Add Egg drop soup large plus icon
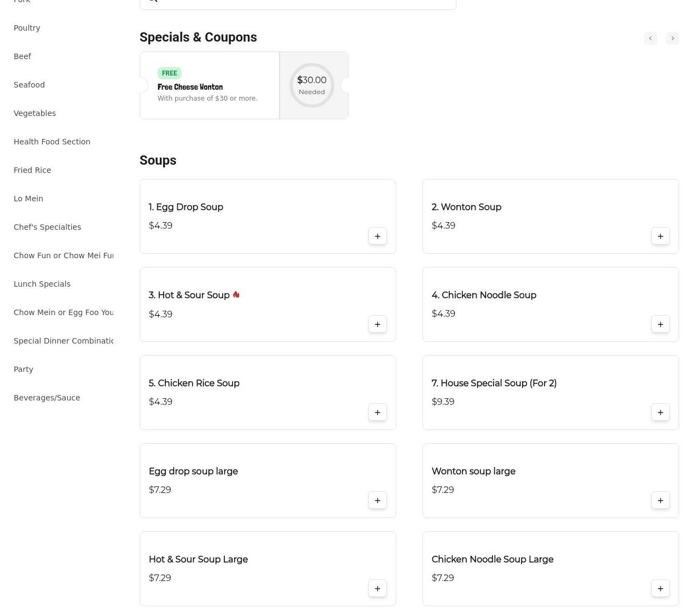Screen dimensions: 695x616 pos(378,501)
